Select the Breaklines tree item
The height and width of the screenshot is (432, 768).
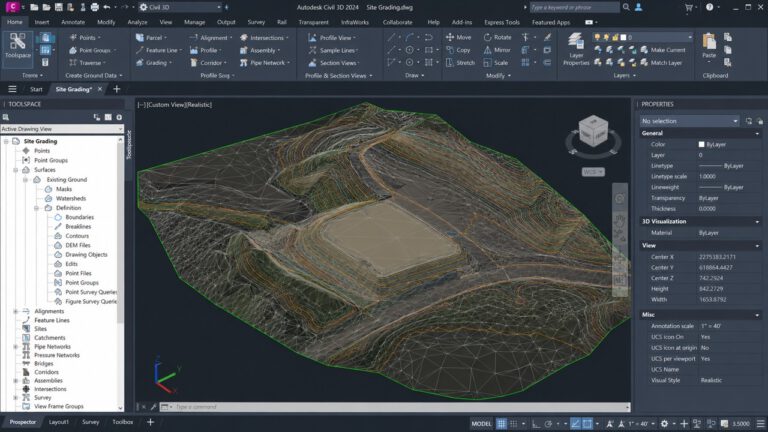tap(78, 226)
